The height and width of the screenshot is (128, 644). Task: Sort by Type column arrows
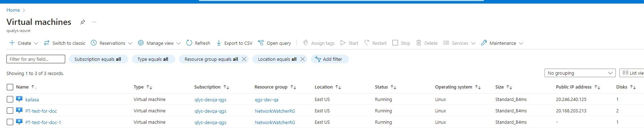(149, 87)
